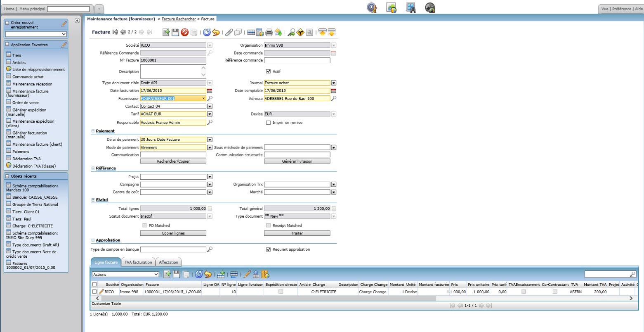Select the Ligne facture tab
Screen dimensions: 644x332
pos(106,262)
